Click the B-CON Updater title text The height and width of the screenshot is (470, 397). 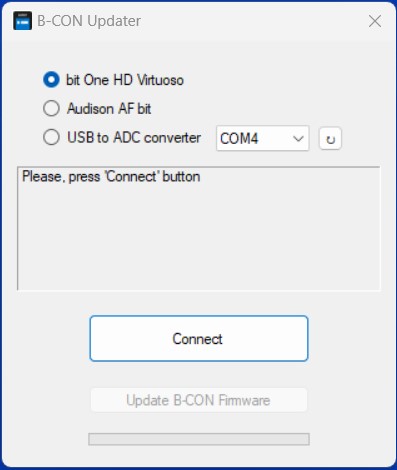coord(89,21)
